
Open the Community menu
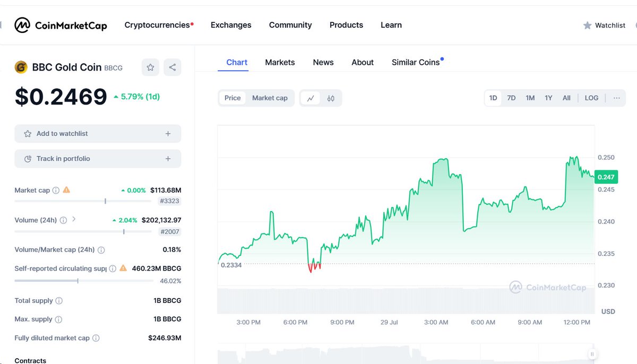pyautogui.click(x=290, y=25)
